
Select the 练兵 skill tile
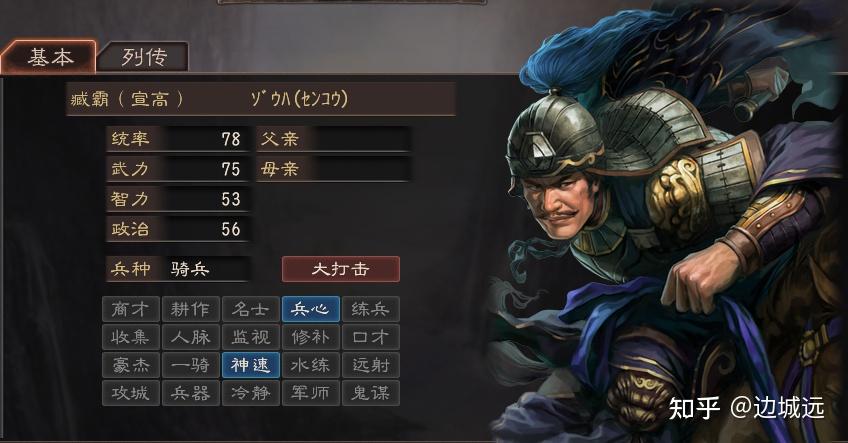(x=371, y=309)
